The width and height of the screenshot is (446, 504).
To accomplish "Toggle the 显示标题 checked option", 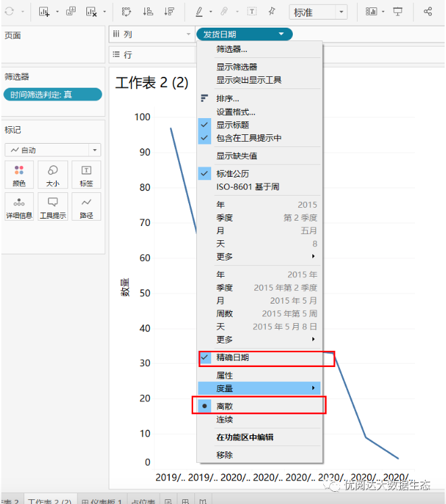I will click(232, 125).
